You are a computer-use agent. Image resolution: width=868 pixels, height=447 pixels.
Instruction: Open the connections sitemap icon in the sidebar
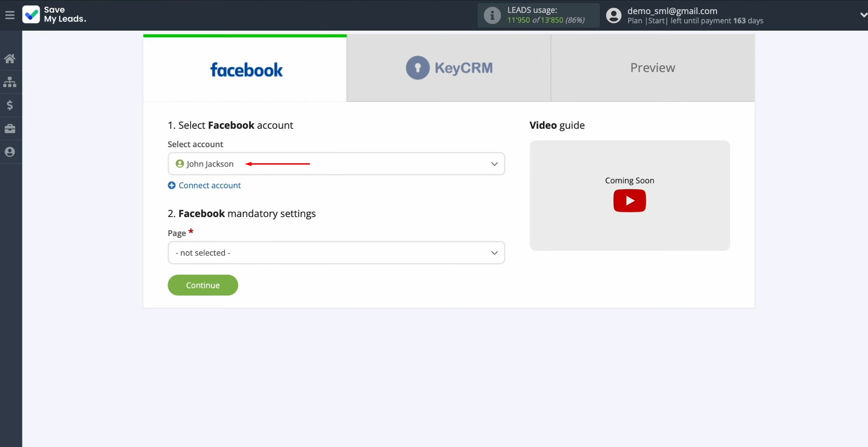(x=10, y=82)
